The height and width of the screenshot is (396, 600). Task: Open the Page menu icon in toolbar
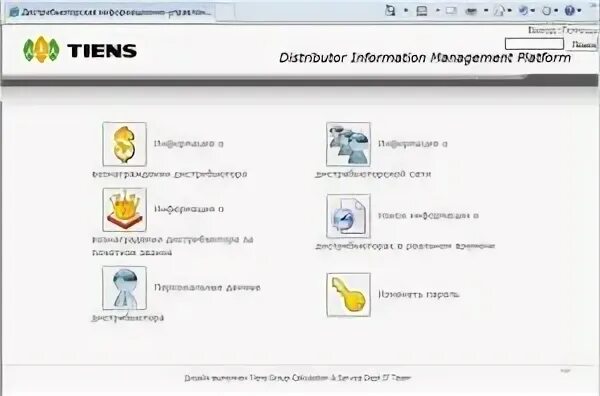pos(499,11)
